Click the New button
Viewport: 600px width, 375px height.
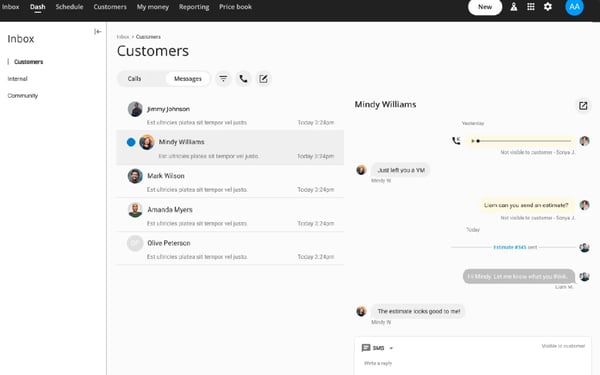pos(485,7)
